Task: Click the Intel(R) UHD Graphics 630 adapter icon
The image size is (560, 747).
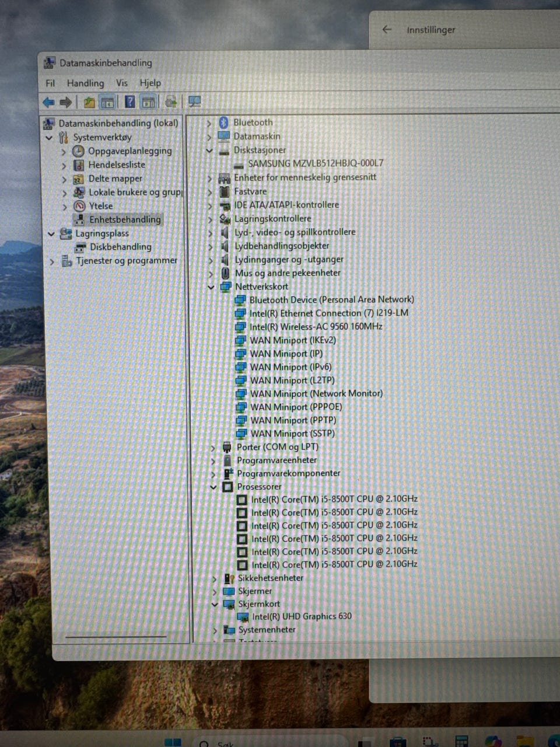Action: pyautogui.click(x=243, y=617)
